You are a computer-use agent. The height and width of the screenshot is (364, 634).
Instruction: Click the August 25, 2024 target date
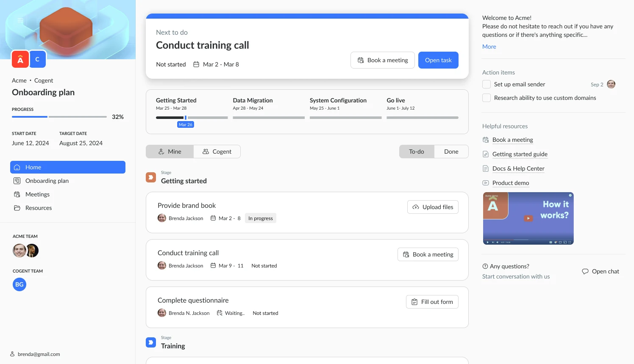tap(81, 143)
